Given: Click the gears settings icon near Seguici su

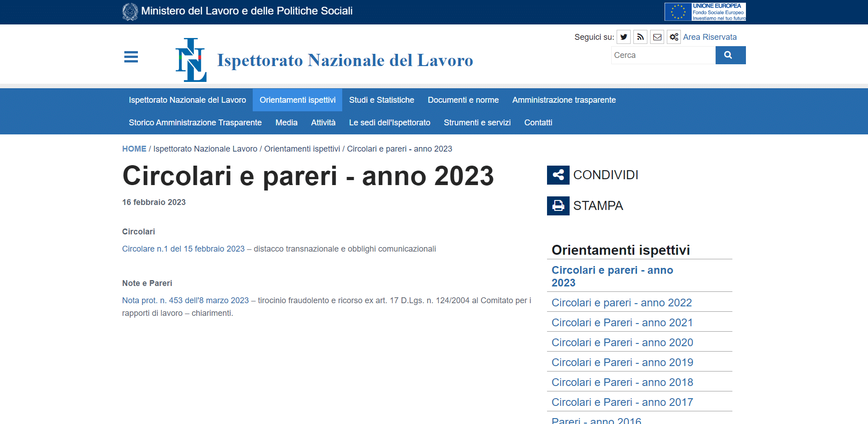Looking at the screenshot, I should (674, 37).
